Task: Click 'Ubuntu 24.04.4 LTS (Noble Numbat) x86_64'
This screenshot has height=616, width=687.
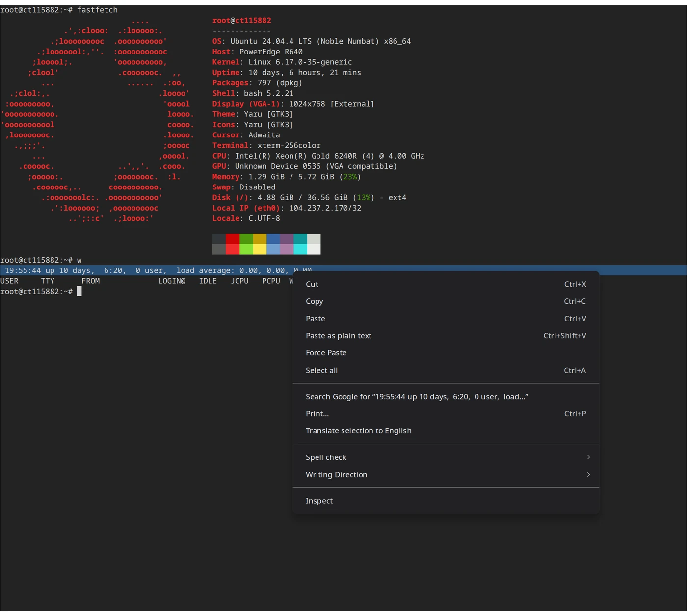Action: pos(320,41)
